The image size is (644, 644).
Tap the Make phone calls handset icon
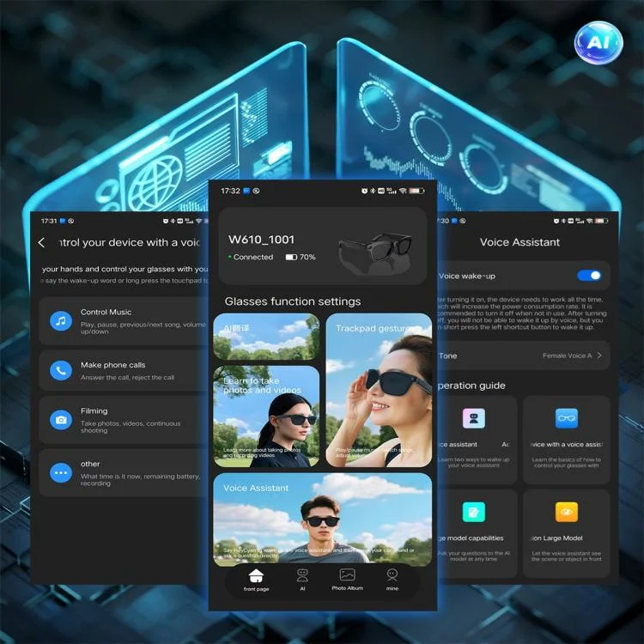pos(61,371)
